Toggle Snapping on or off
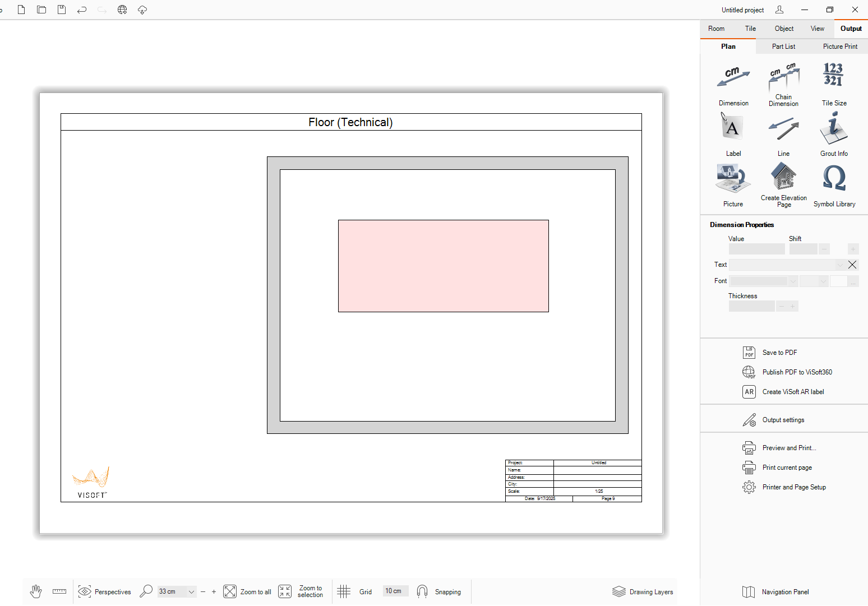Screen dimensions: 868x606 click(439, 591)
